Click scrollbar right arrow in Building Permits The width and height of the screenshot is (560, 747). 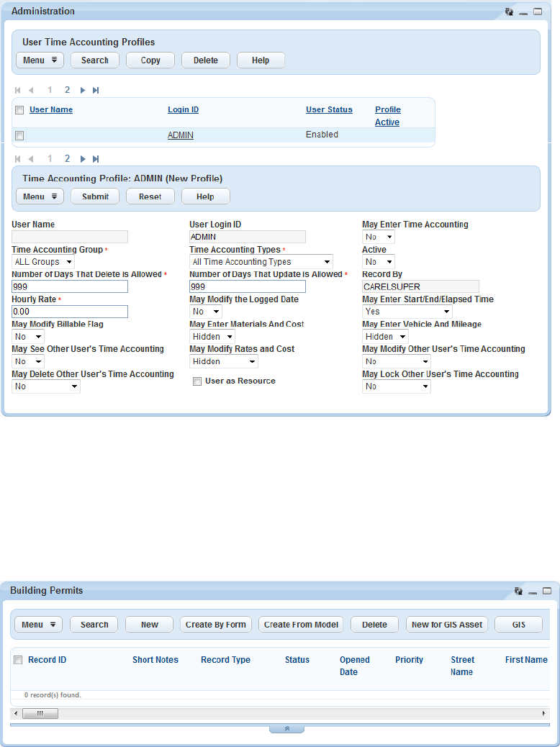[x=543, y=714]
